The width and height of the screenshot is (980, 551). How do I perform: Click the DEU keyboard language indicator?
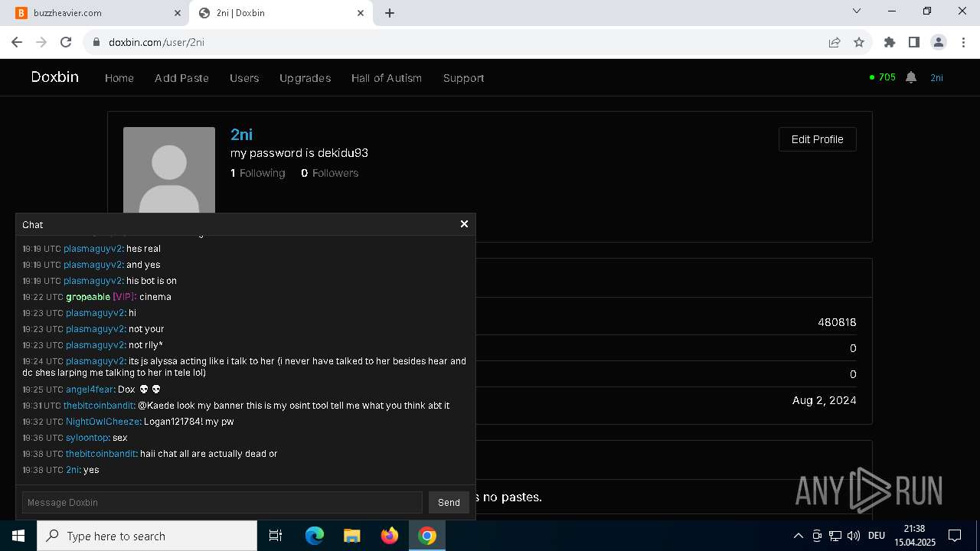(877, 536)
